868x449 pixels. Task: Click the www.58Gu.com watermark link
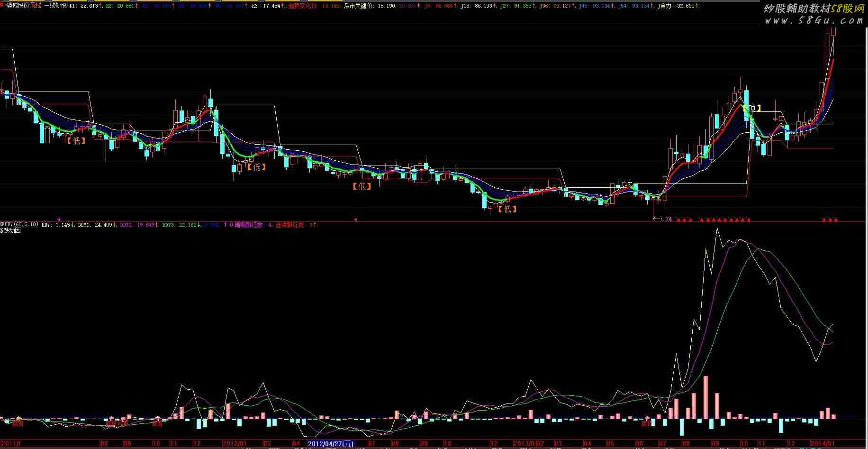(x=813, y=20)
